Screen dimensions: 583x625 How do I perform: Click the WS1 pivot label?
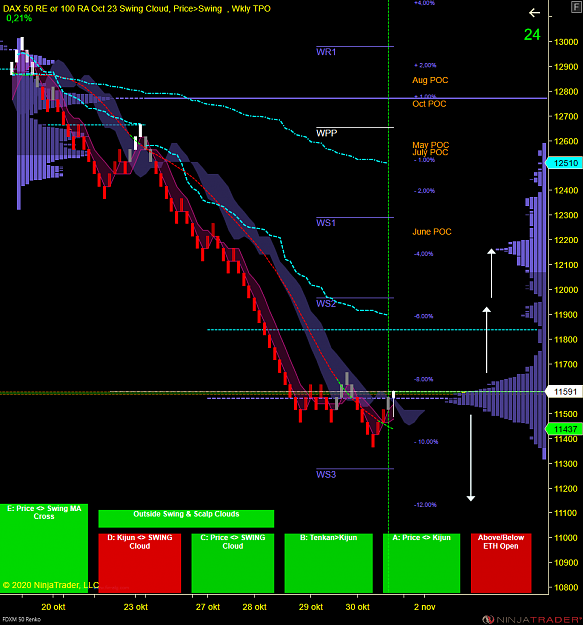pos(326,223)
